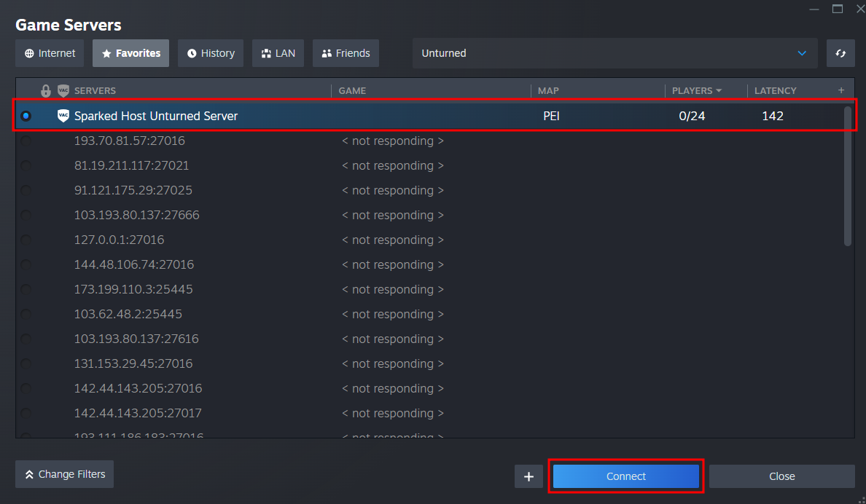Select radio button for 91.121.175.29:27025
The width and height of the screenshot is (866, 504).
point(26,190)
